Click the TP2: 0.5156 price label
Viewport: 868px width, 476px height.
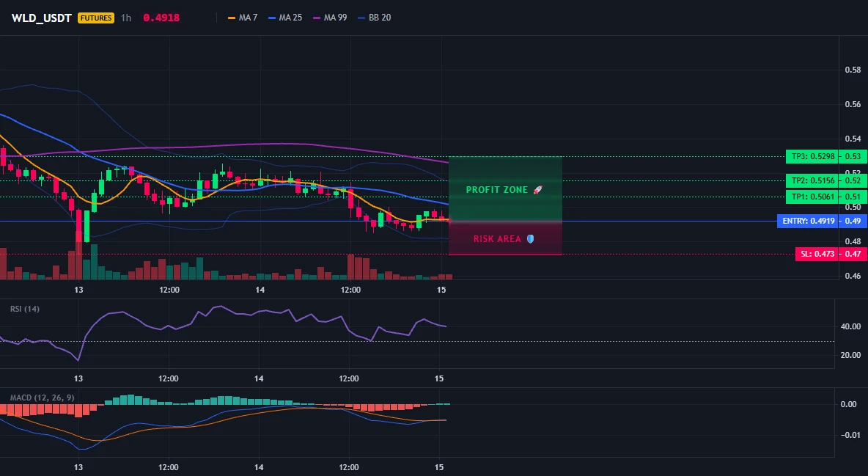pyautogui.click(x=812, y=180)
